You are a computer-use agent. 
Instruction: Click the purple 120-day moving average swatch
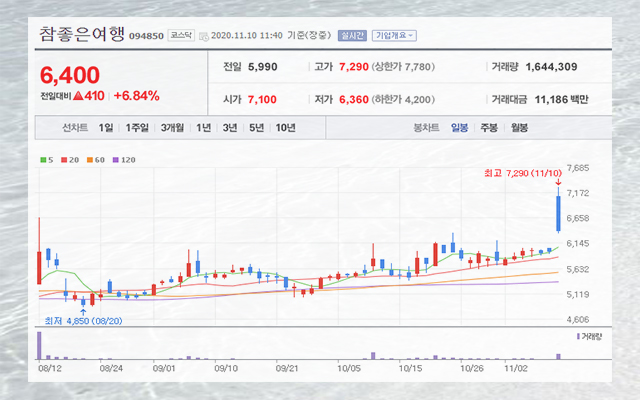tap(116, 160)
